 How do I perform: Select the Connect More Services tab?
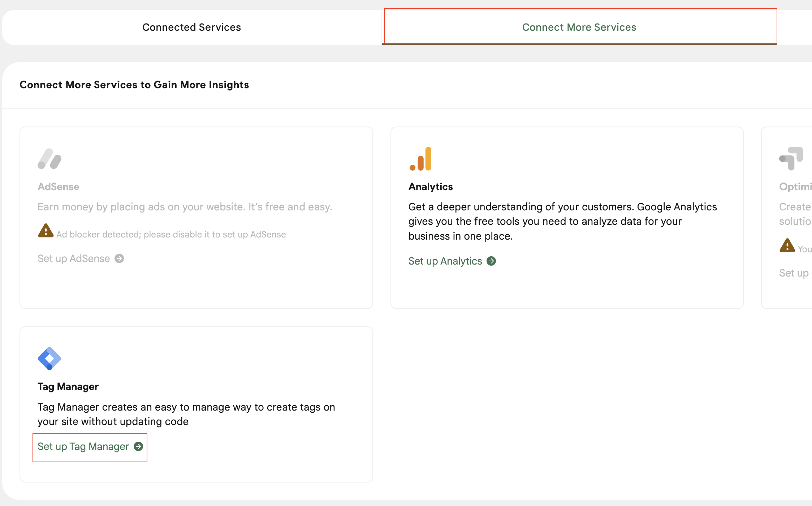point(579,27)
